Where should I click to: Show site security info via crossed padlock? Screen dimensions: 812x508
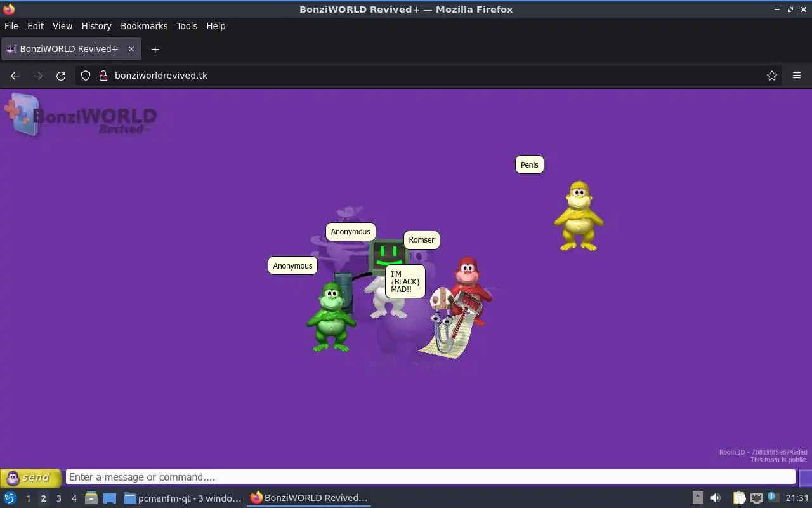[x=103, y=76]
